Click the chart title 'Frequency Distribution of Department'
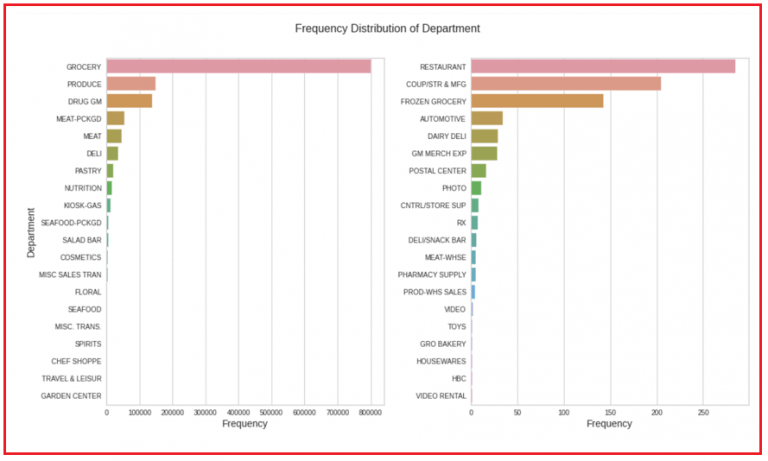 [387, 28]
